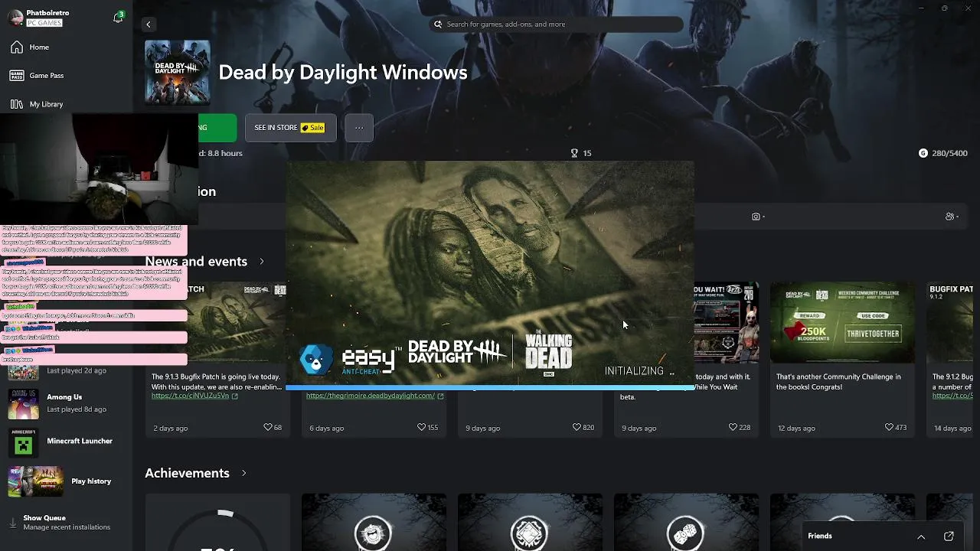Open the notifications bell
Image resolution: width=980 pixels, height=551 pixels.
click(118, 18)
